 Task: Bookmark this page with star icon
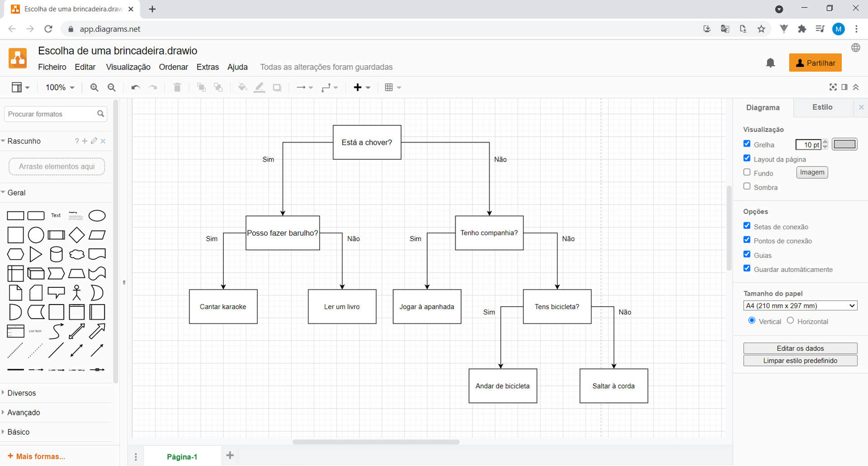point(761,29)
